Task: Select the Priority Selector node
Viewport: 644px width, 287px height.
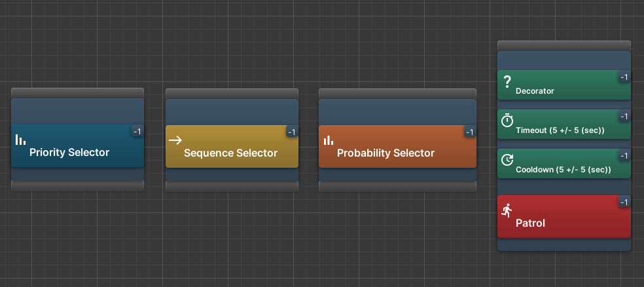Action: [x=77, y=145]
